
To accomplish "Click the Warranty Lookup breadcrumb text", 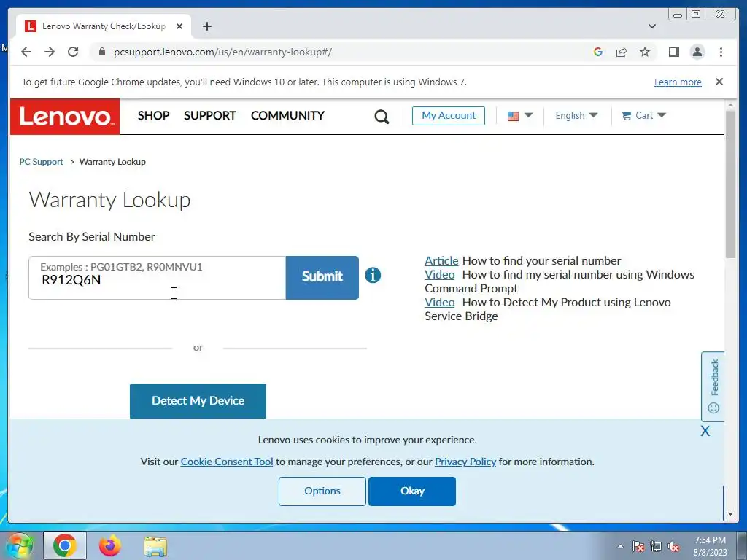I will (x=112, y=162).
